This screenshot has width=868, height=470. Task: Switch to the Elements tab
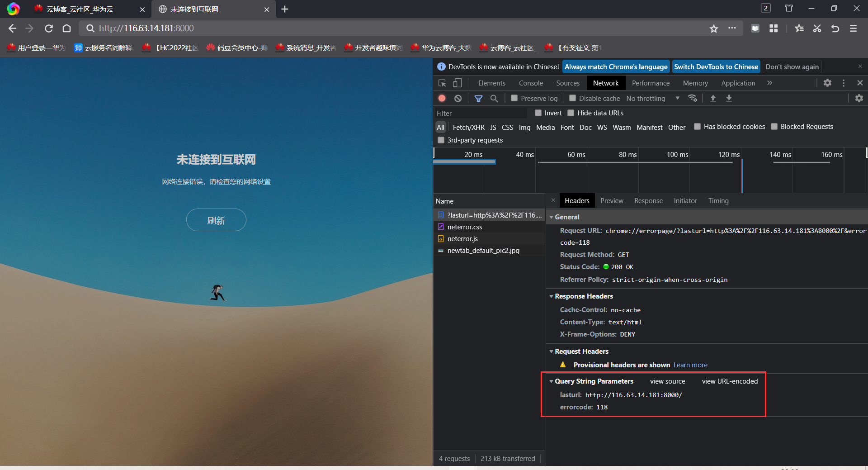[492, 83]
